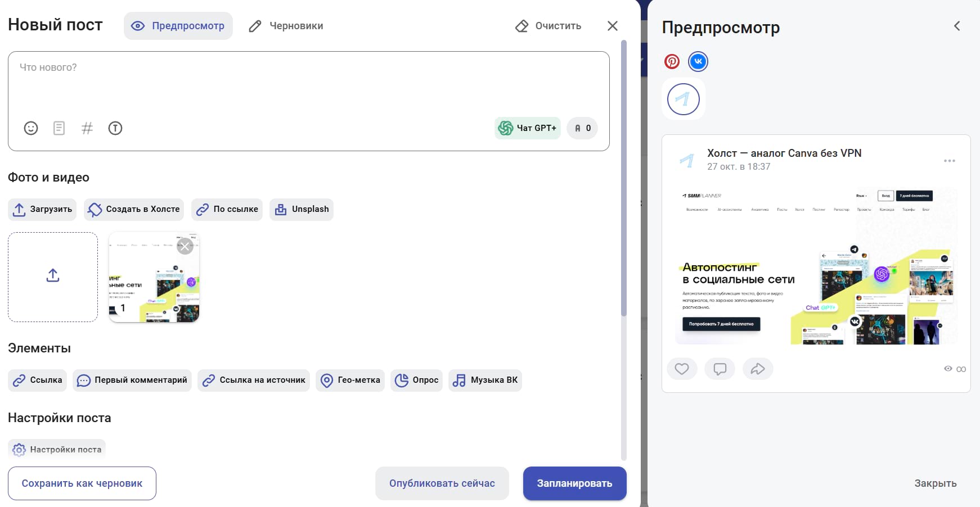The width and height of the screenshot is (980, 507).
Task: Open Unsplash image search
Action: [302, 209]
